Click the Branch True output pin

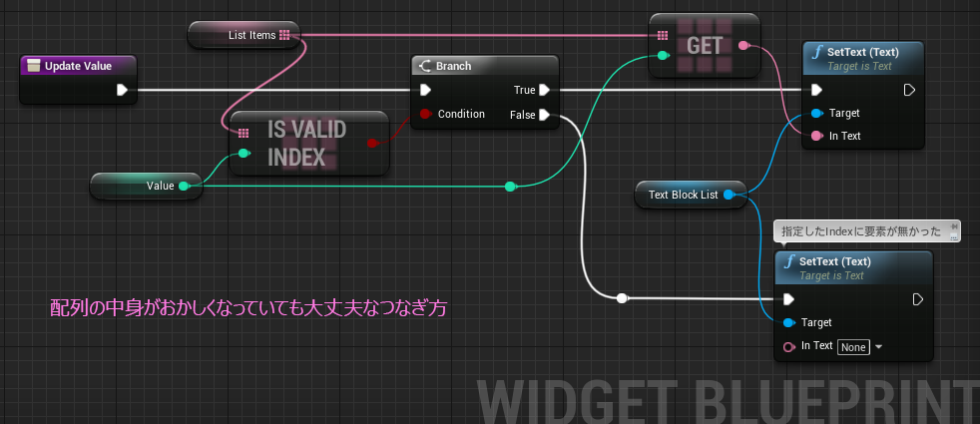point(544,90)
